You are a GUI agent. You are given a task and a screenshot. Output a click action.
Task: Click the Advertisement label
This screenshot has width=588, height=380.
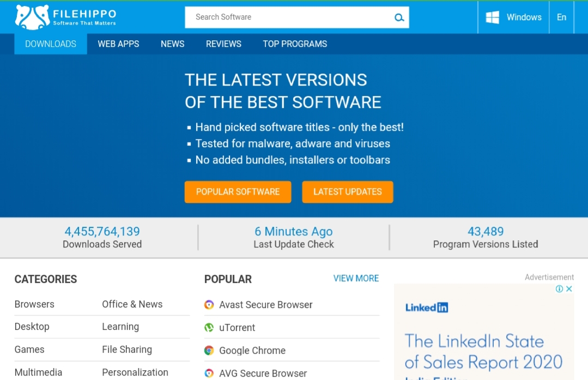[x=549, y=277]
